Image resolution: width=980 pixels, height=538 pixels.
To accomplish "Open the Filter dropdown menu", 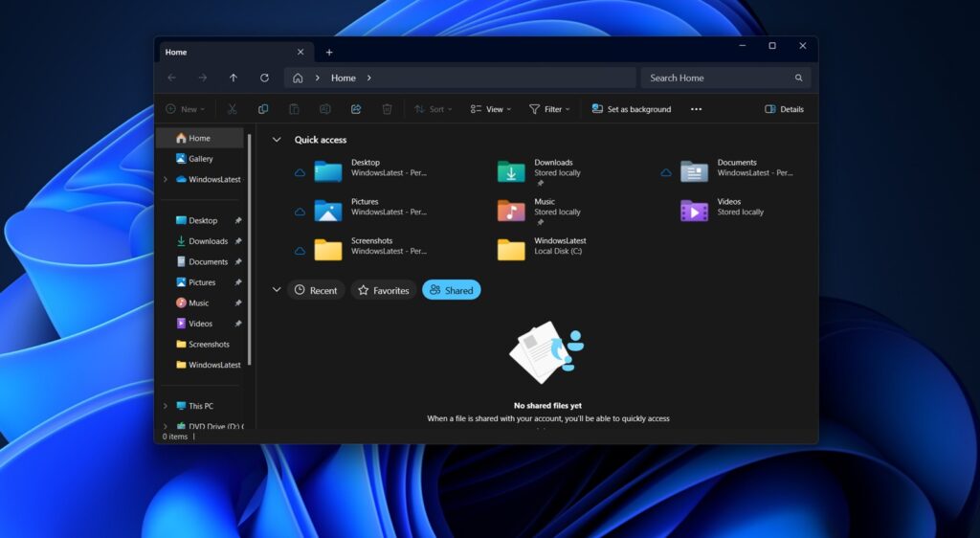I will click(549, 109).
